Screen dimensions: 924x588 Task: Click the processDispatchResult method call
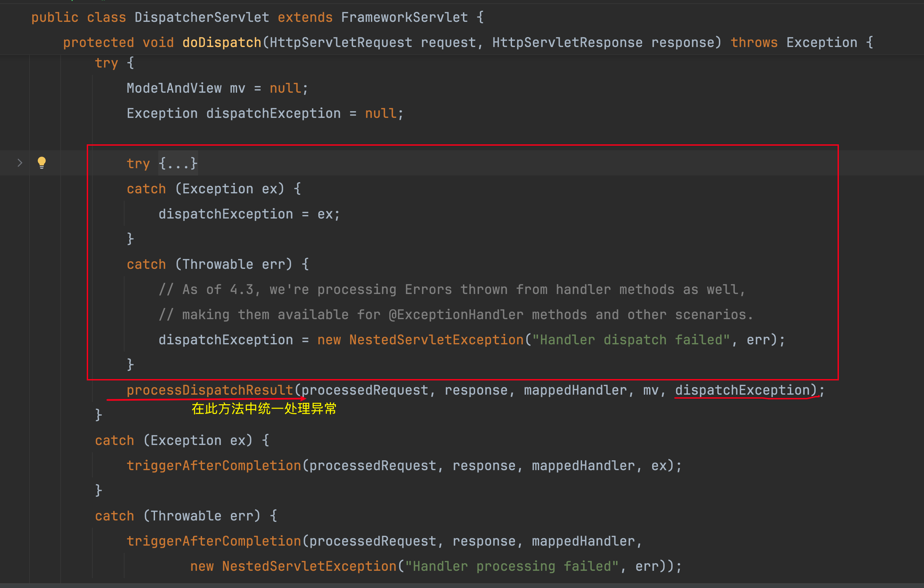[x=210, y=390]
